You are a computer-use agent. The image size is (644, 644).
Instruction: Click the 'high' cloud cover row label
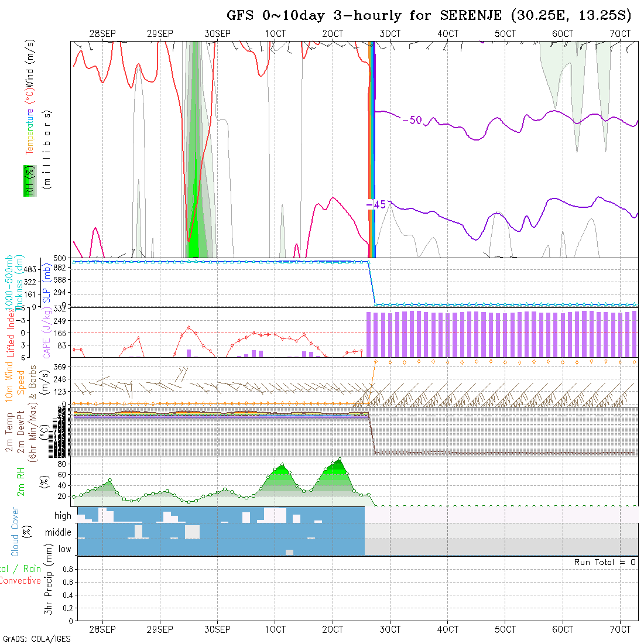[63, 516]
